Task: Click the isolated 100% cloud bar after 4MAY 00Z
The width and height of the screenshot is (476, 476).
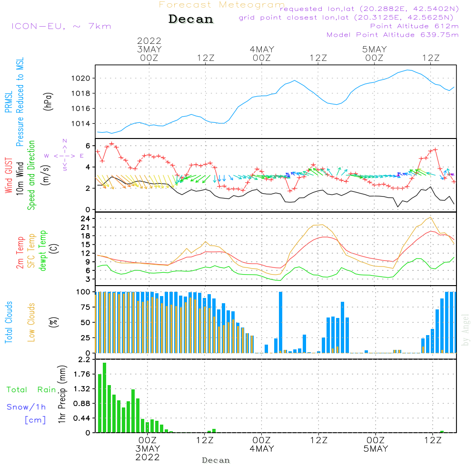Action: (280, 322)
